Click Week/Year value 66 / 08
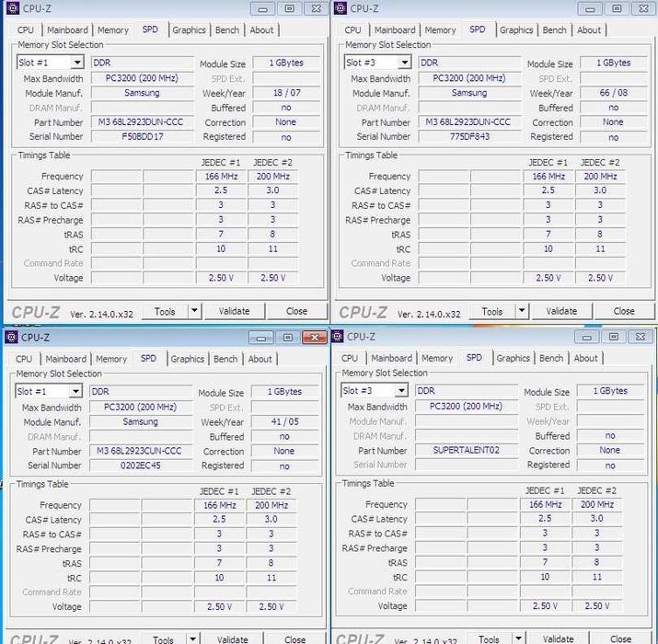Image resolution: width=658 pixels, height=644 pixels. tap(614, 93)
